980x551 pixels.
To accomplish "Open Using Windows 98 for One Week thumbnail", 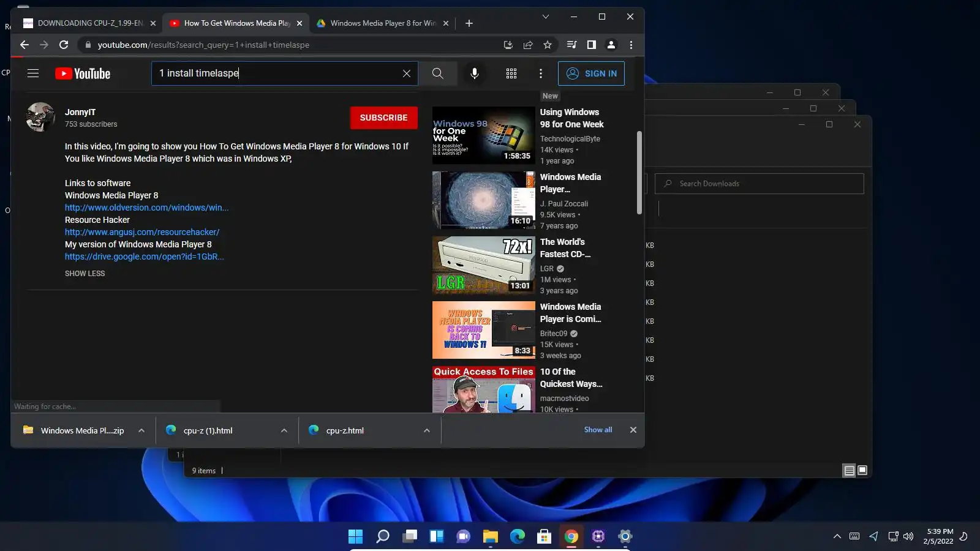I will (x=484, y=135).
